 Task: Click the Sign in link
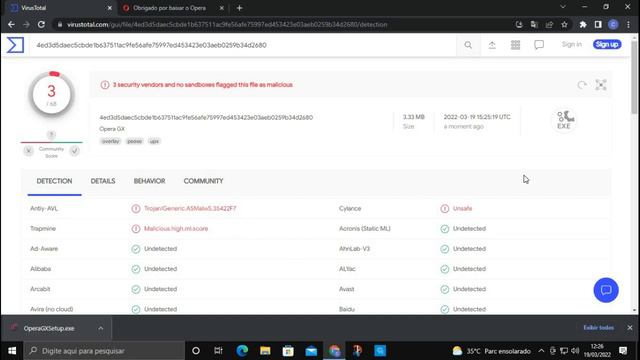[x=571, y=44]
